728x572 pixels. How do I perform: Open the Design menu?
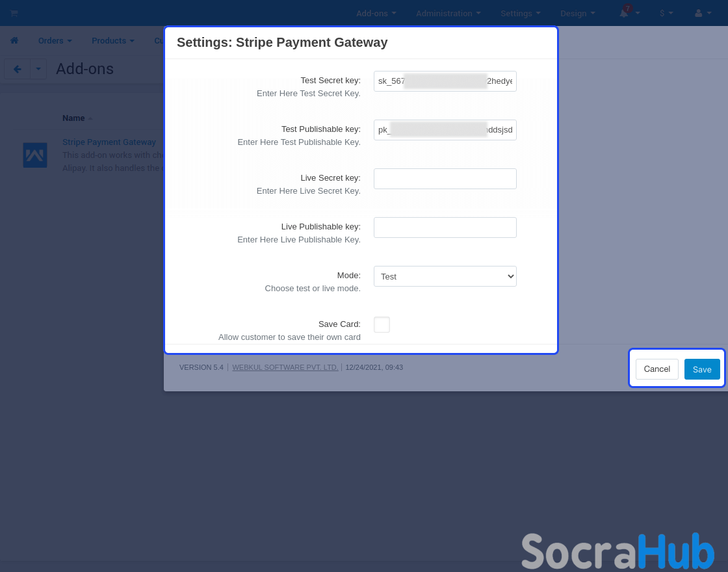(x=578, y=13)
